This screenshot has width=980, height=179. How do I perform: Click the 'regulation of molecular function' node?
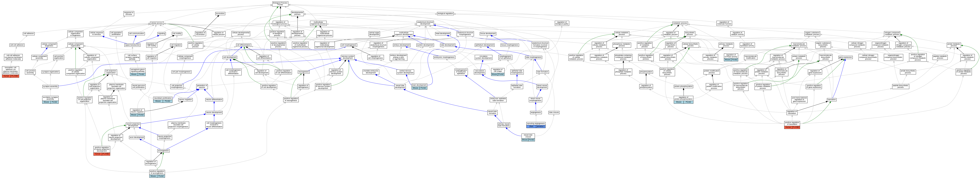724,23
